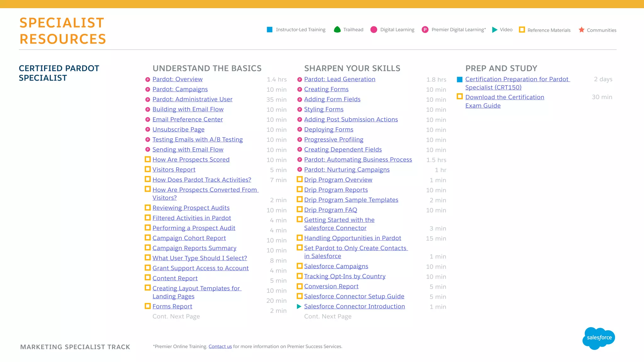
Task: Open How Are Prospects Scored link
Action: click(191, 160)
